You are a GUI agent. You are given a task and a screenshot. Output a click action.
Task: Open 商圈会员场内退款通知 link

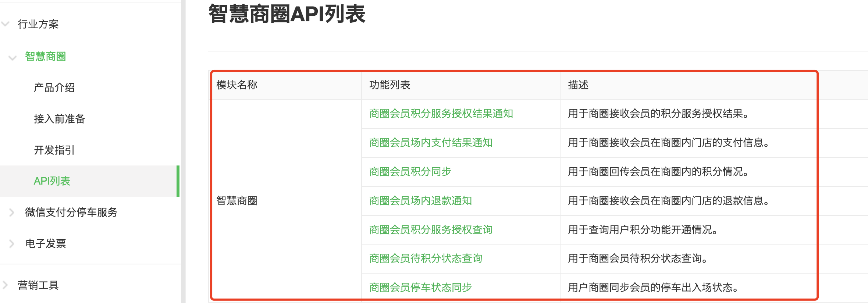(420, 201)
